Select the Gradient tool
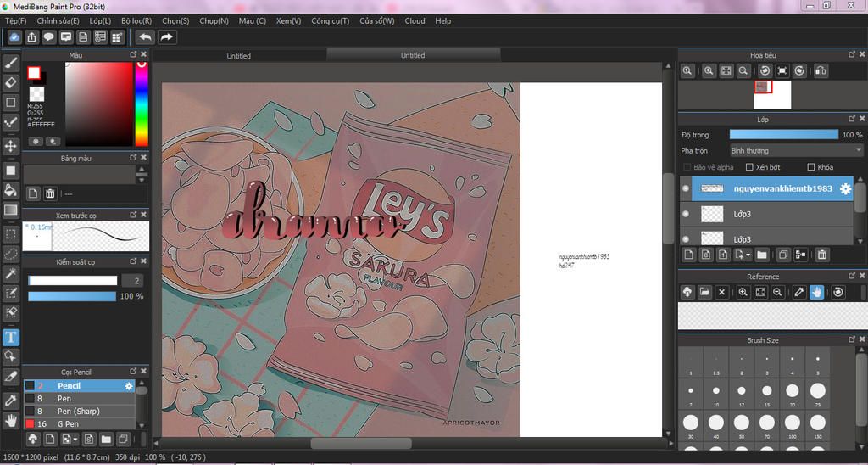 click(10, 210)
